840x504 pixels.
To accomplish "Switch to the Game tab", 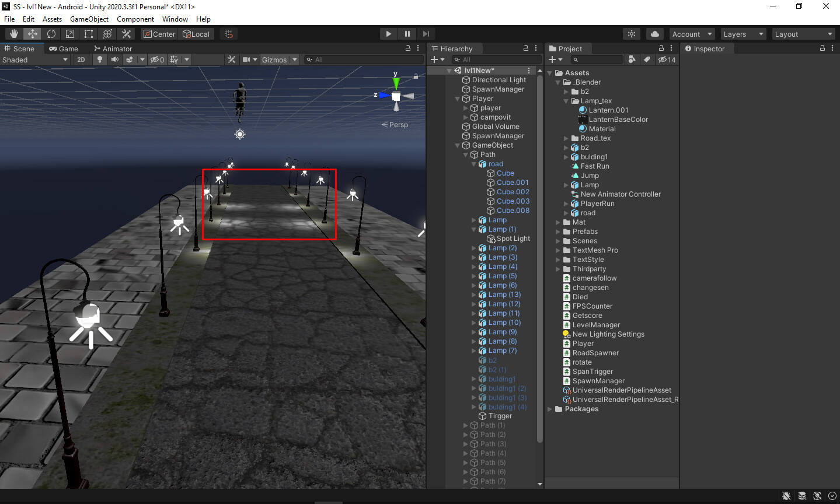I will pyautogui.click(x=64, y=48).
